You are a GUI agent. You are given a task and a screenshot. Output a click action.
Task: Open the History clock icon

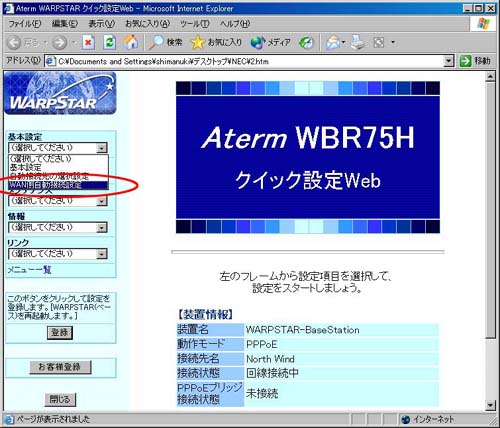(306, 42)
